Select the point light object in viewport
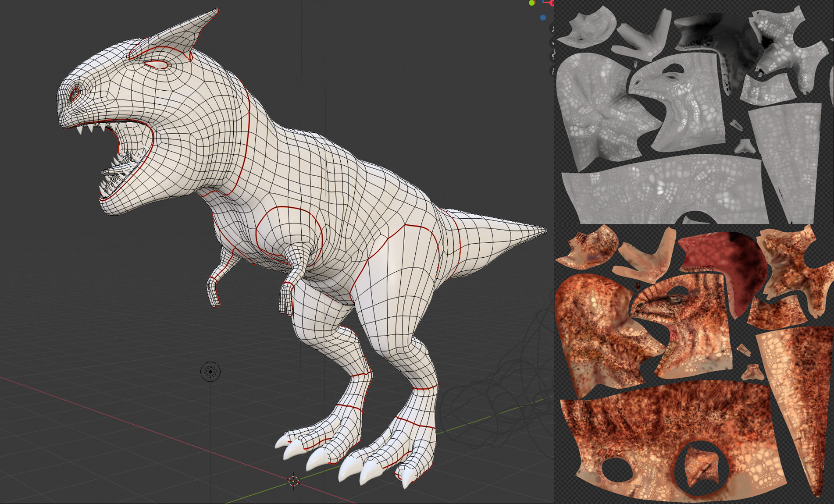The image size is (834, 504). (x=210, y=372)
